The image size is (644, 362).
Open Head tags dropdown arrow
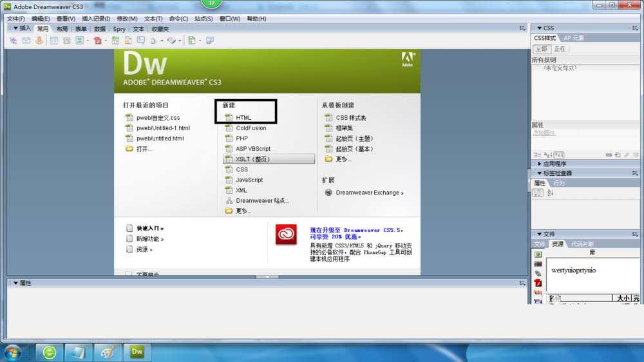pyautogui.click(x=162, y=41)
